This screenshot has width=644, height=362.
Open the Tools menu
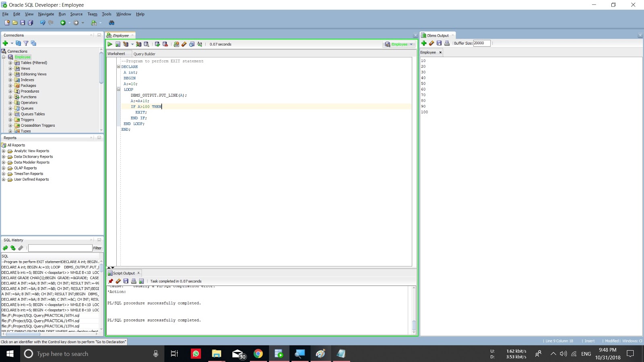(x=106, y=14)
